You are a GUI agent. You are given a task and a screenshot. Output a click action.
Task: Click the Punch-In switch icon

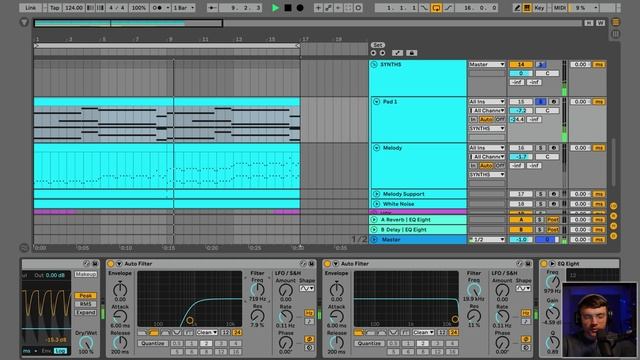424,8
